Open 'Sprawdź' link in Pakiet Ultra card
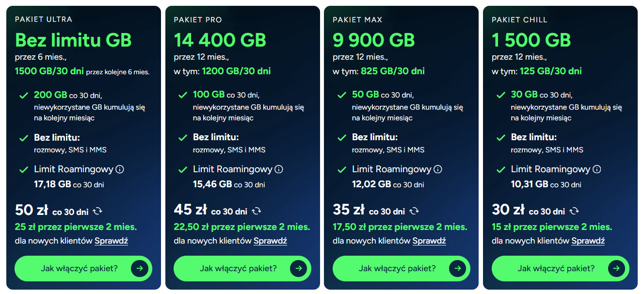 (111, 241)
